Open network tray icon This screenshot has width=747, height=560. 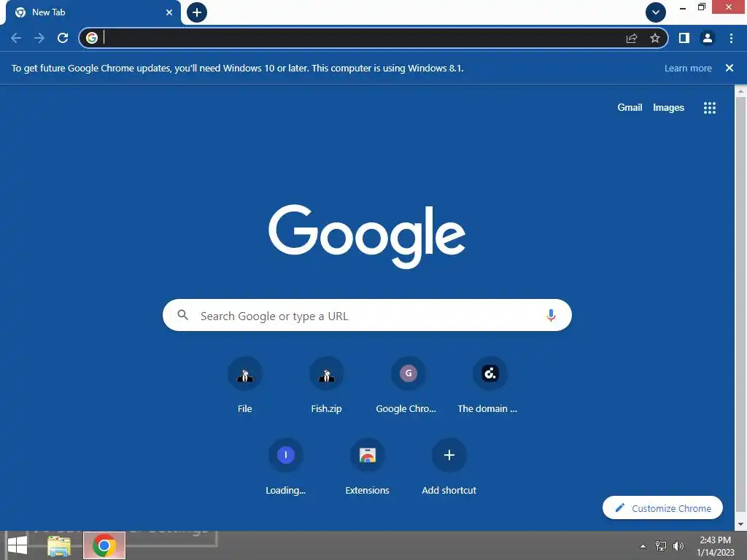[661, 545]
